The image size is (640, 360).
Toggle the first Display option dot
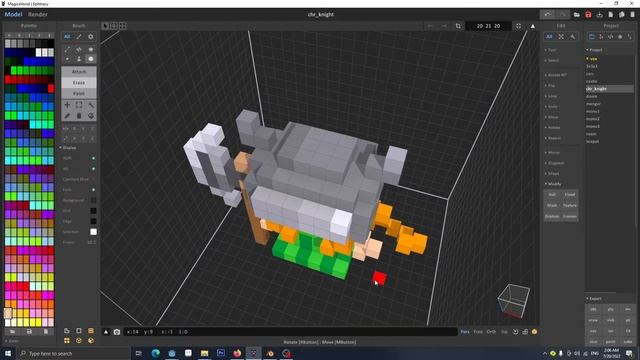pyautogui.click(x=93, y=158)
